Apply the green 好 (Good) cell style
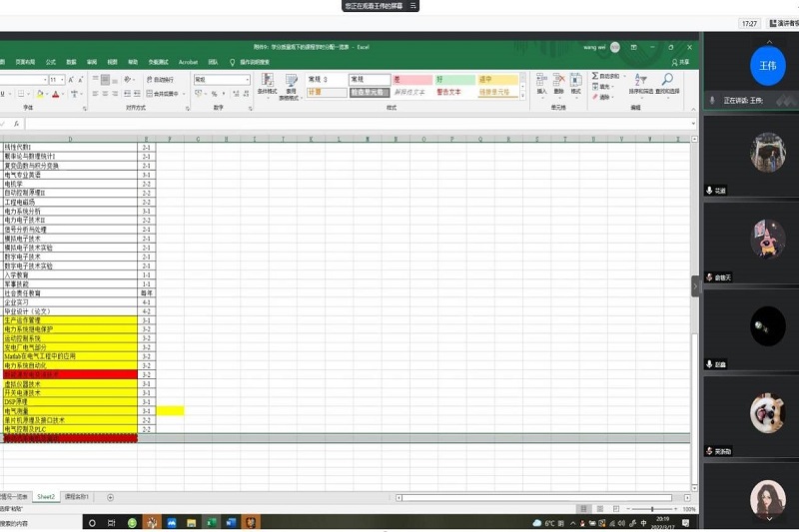This screenshot has height=532, width=799. 454,79
